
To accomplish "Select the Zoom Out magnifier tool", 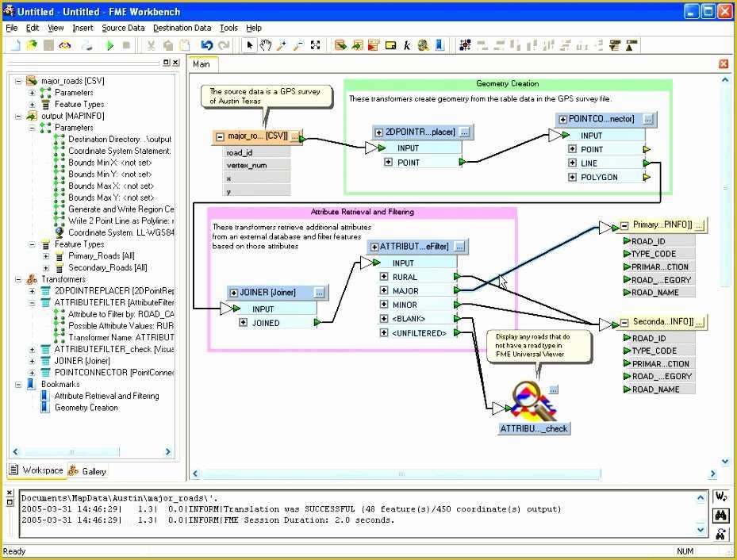I will [298, 45].
